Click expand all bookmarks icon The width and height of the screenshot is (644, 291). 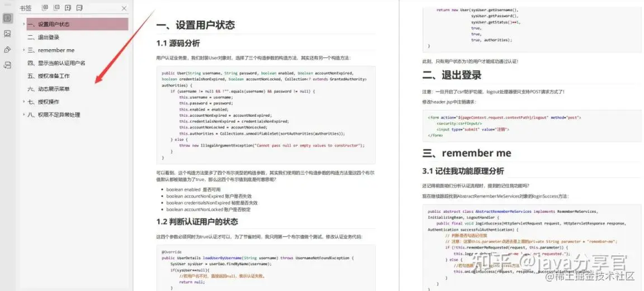click(x=45, y=8)
